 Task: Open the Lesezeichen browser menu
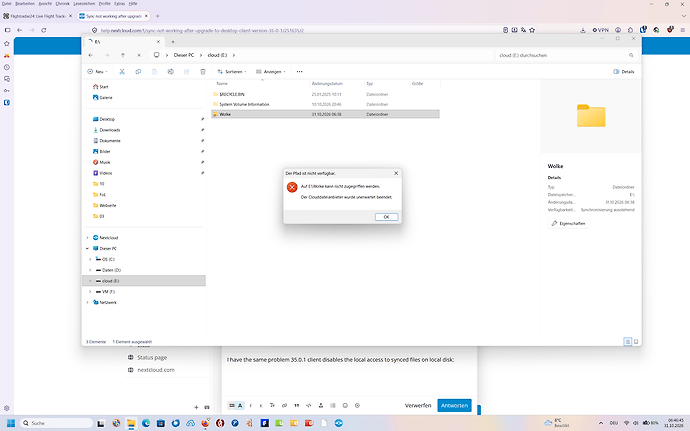(x=84, y=4)
